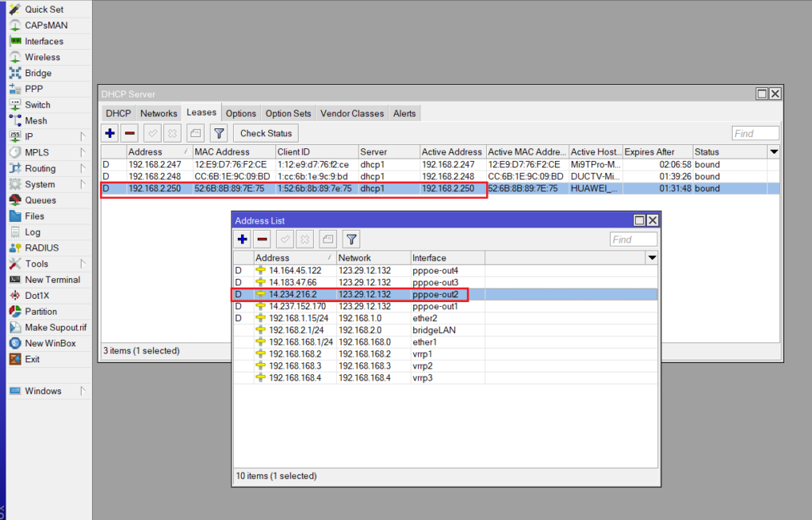Screen dimensions: 812x520
Task: Expand the IP submenu in the sidebar
Action: (82, 136)
